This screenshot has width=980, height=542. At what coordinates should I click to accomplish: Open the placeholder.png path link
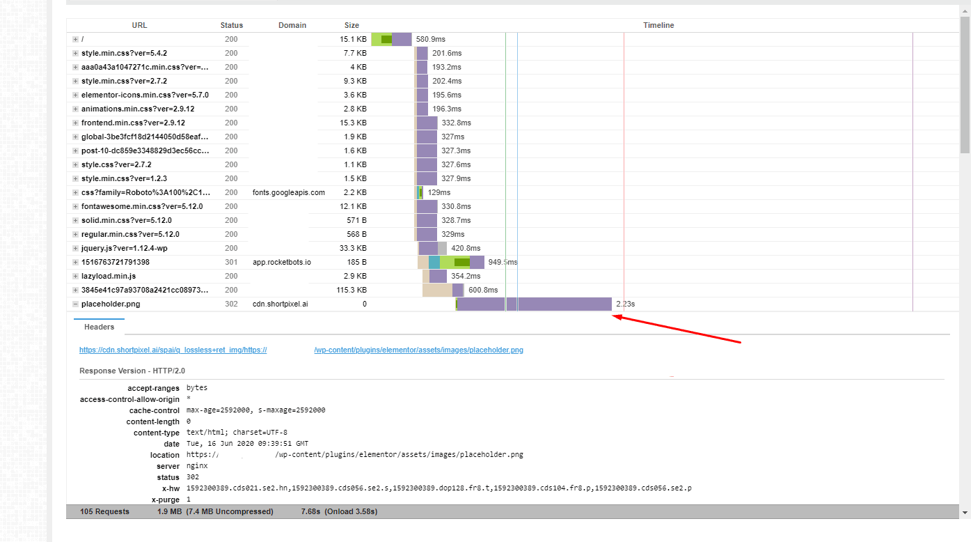point(418,350)
